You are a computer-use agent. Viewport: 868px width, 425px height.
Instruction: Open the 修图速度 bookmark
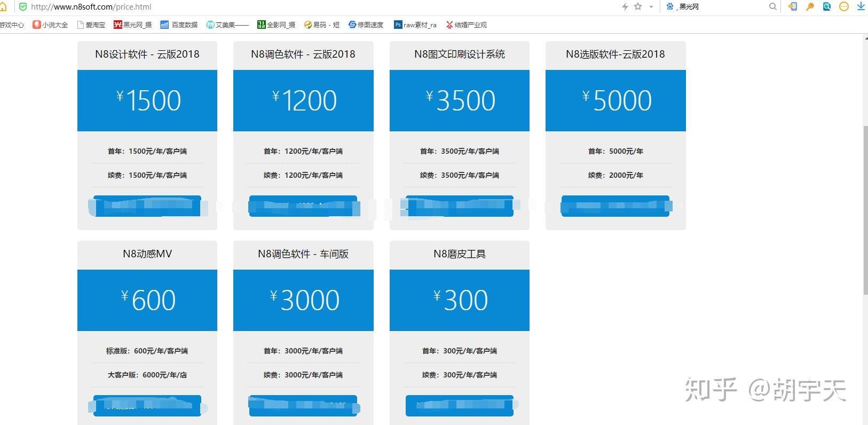(x=366, y=25)
